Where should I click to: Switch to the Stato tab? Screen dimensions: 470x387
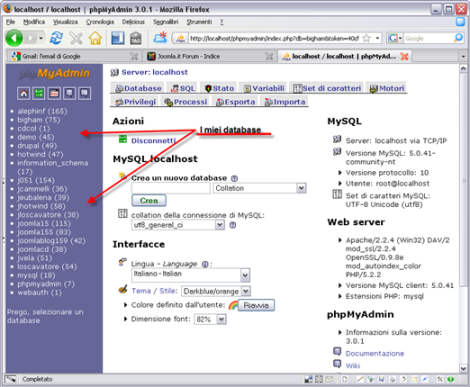tap(219, 88)
